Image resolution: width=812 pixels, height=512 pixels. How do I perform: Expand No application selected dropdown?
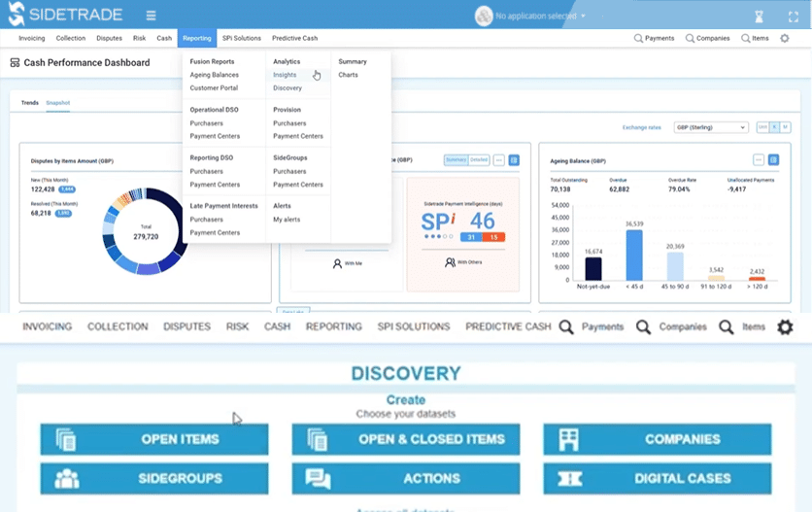(x=541, y=17)
